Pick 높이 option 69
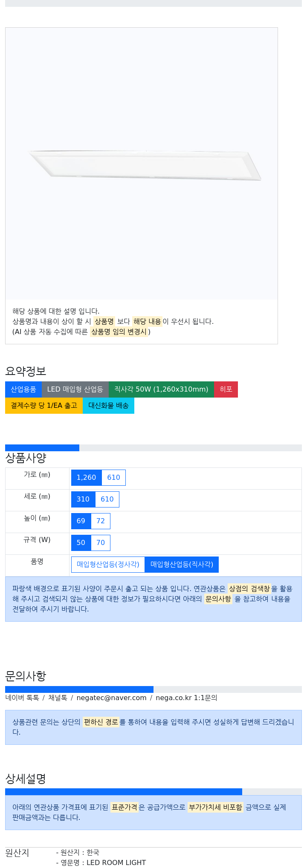 point(81,521)
